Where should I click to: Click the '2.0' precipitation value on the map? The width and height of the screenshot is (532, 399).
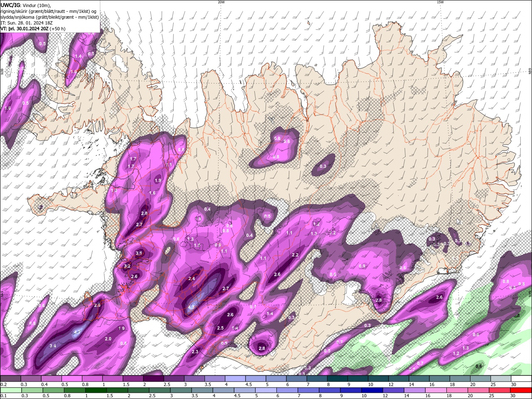(x=108, y=339)
